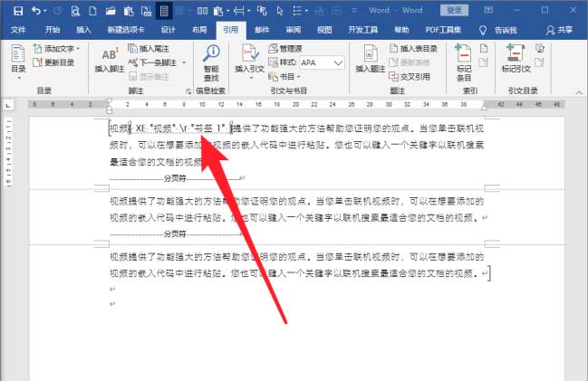This screenshot has height=381, width=588.
Task: Click 交叉引用 cross-reference
Action: click(x=410, y=77)
